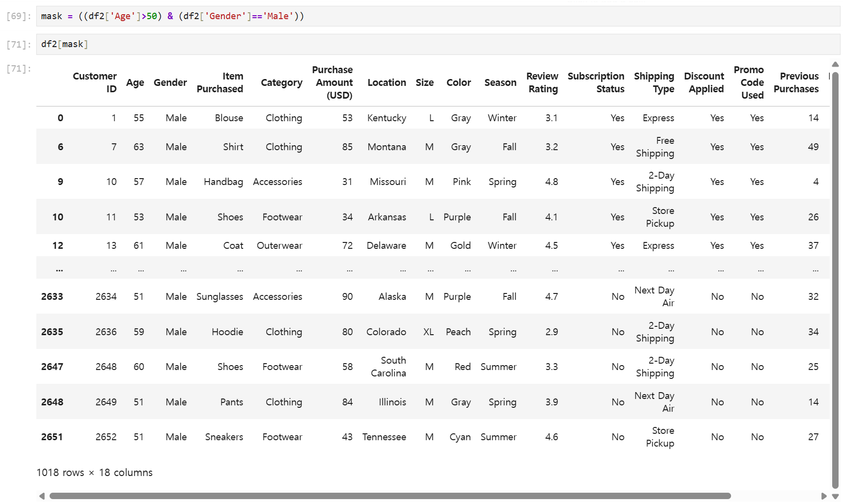This screenshot has width=843, height=504.
Task: Click the Subscription Status column header
Action: [x=596, y=82]
